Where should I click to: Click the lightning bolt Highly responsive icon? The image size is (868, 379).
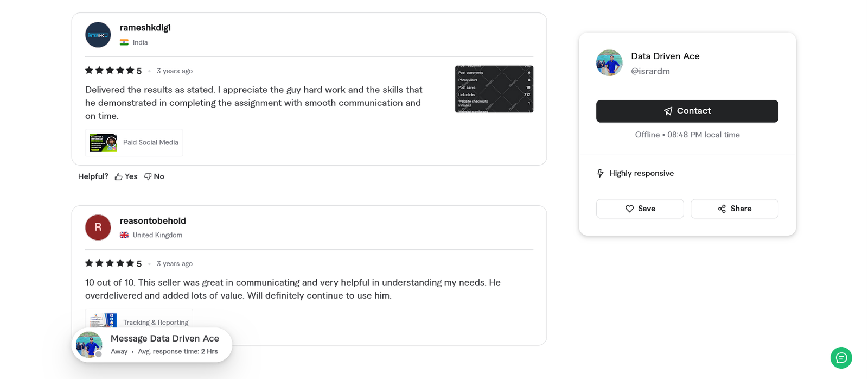tap(600, 173)
